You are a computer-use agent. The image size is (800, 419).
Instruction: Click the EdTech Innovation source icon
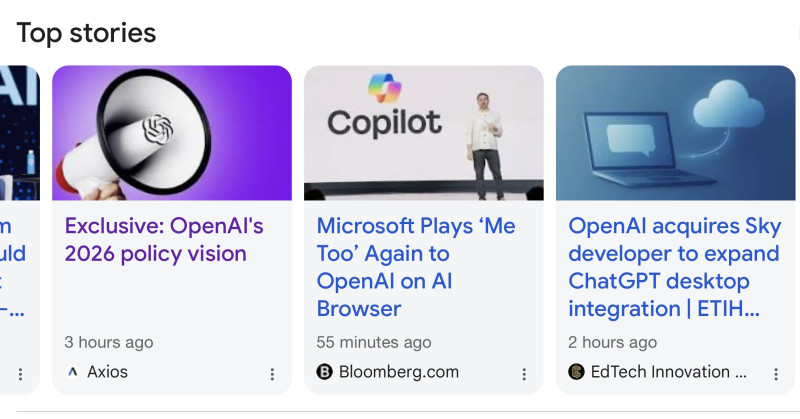(576, 372)
